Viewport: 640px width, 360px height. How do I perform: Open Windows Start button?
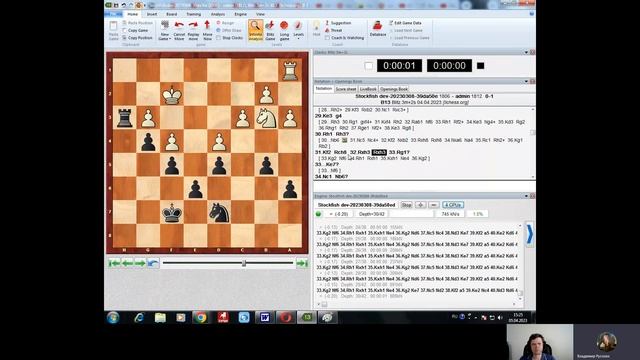113,317
